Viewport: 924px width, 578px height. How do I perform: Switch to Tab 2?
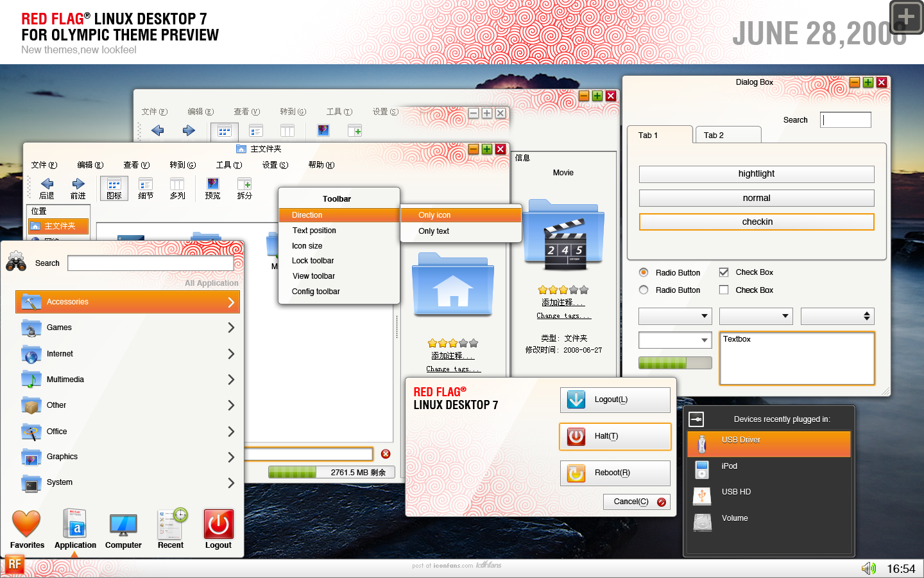coord(728,135)
